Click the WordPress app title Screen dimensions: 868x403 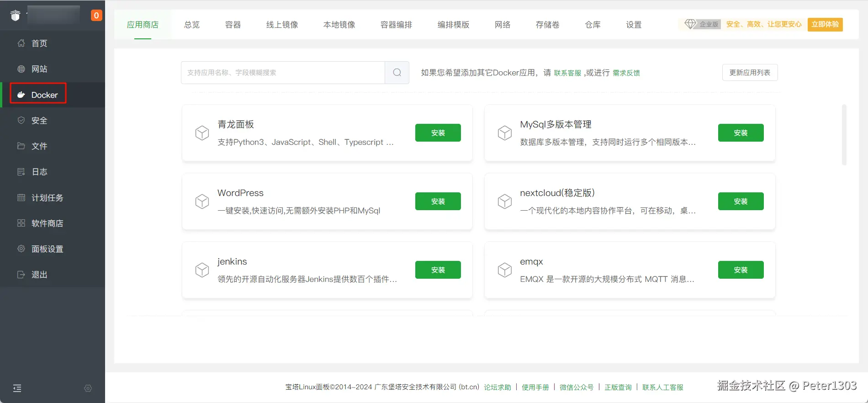coord(241,193)
